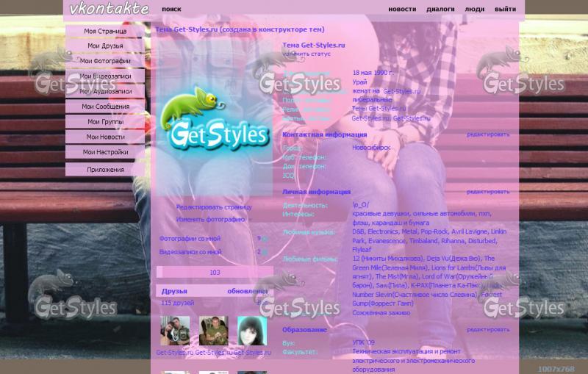Click the Новосибирск city link
The height and width of the screenshot is (374, 588).
pyautogui.click(x=371, y=148)
